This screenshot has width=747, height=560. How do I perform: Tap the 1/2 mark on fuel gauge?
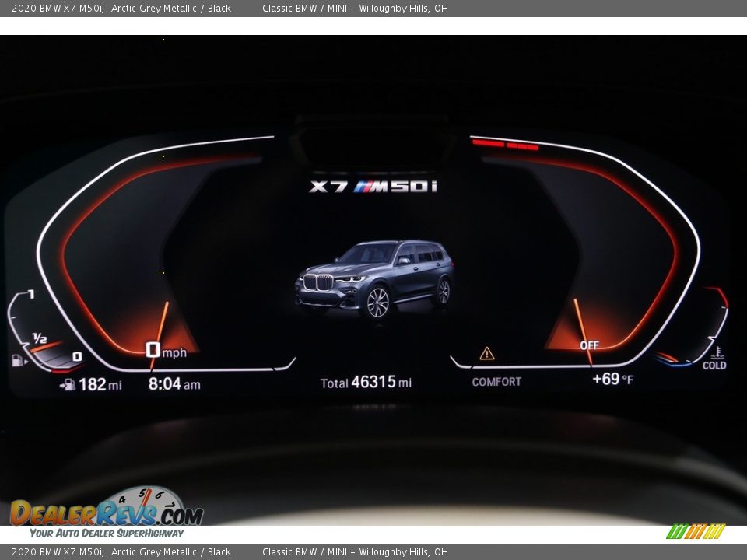40,338
